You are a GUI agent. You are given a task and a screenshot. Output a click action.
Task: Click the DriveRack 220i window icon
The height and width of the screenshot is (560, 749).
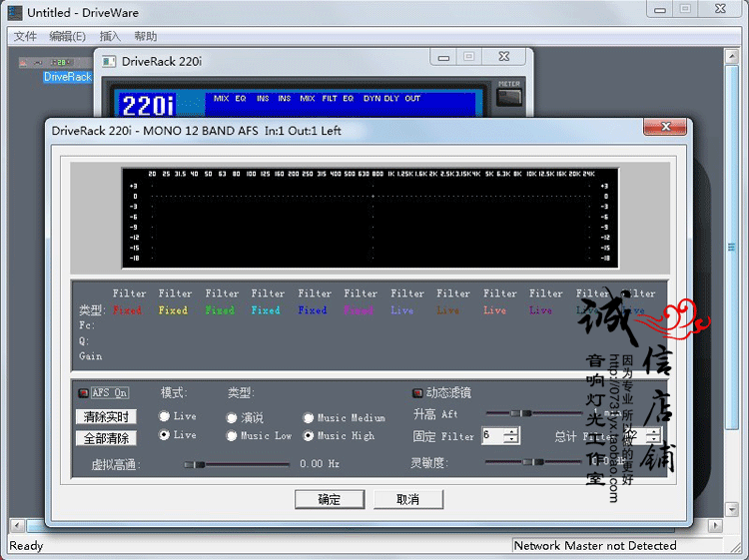109,62
